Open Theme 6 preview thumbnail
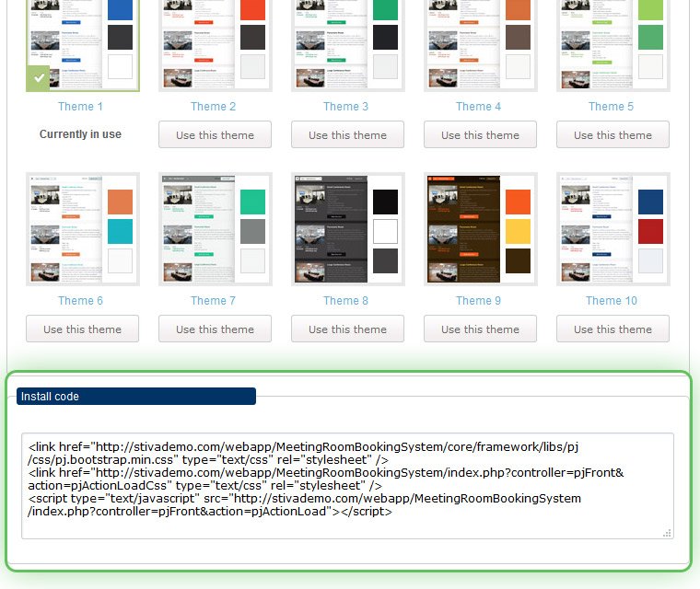The image size is (700, 589). tap(83, 229)
